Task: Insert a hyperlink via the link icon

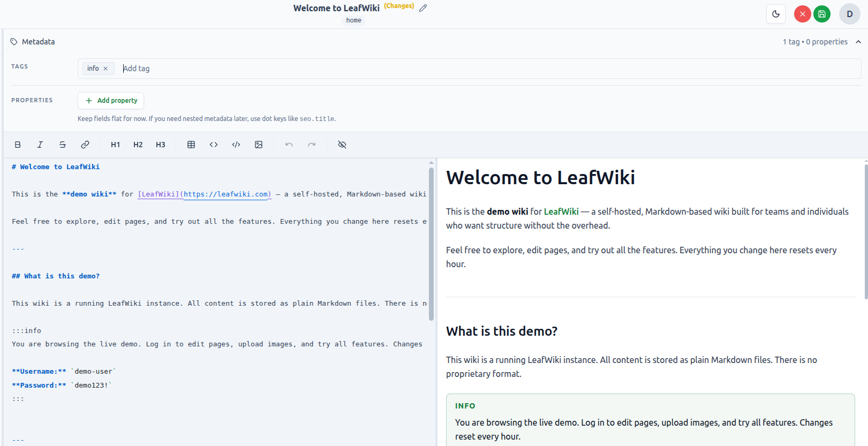Action: (x=85, y=145)
